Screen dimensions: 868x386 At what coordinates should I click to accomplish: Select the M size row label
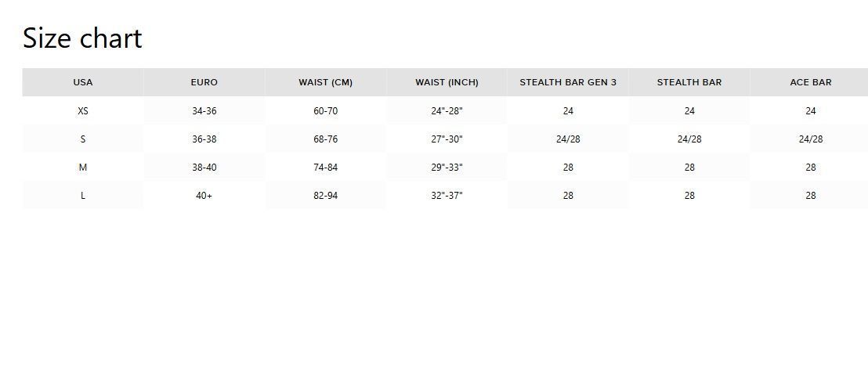83,168
